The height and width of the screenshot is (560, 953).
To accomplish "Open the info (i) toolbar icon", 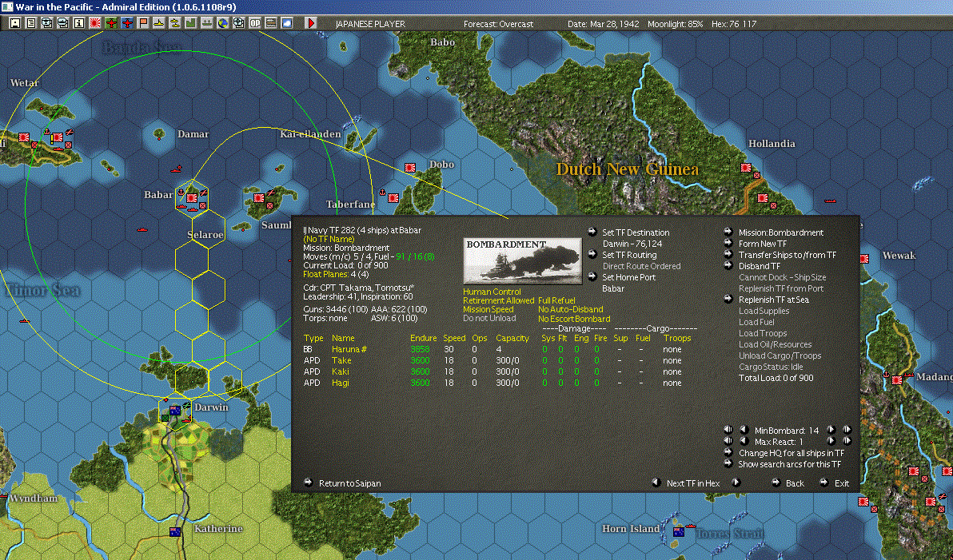I will pos(79,23).
